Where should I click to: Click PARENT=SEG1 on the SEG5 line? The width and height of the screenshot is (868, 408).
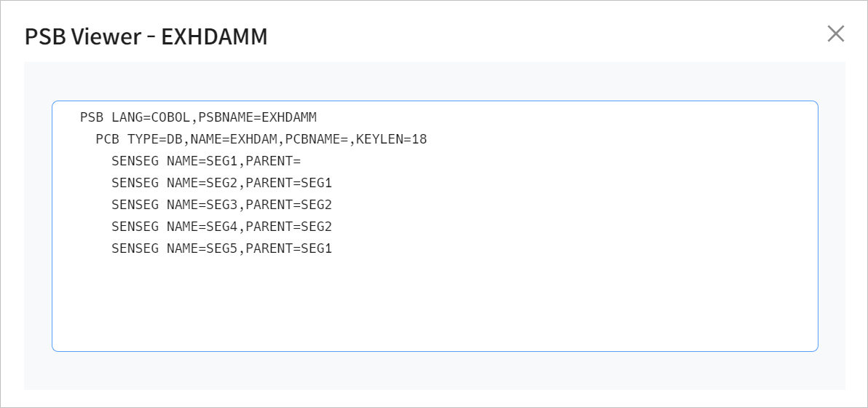(288, 248)
